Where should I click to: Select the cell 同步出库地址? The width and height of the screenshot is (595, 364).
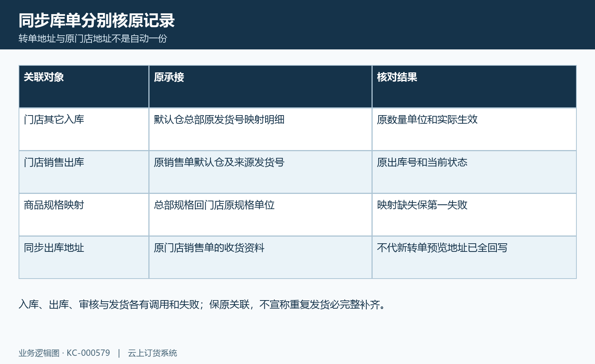coord(84,257)
